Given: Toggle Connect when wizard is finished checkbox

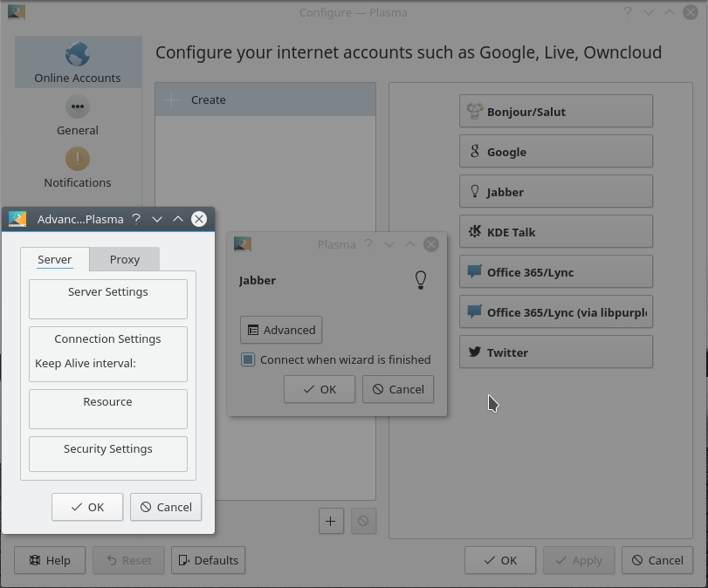Looking at the screenshot, I should coord(249,359).
